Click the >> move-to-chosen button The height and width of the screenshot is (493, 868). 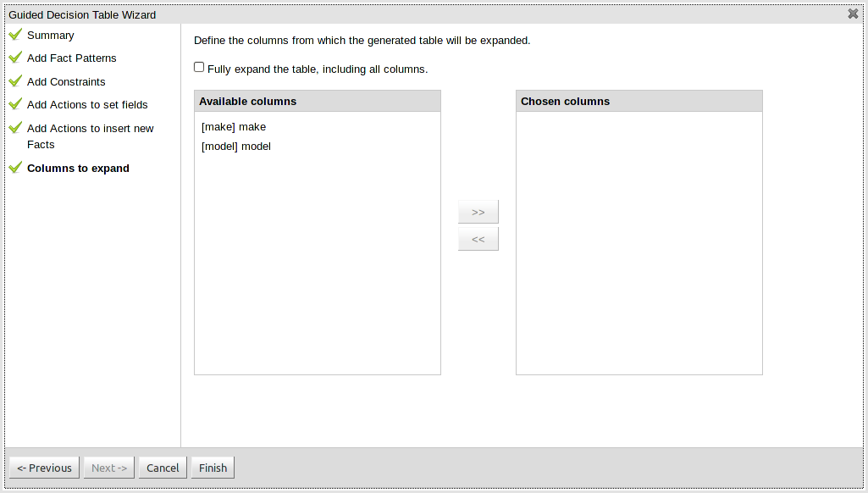click(478, 212)
